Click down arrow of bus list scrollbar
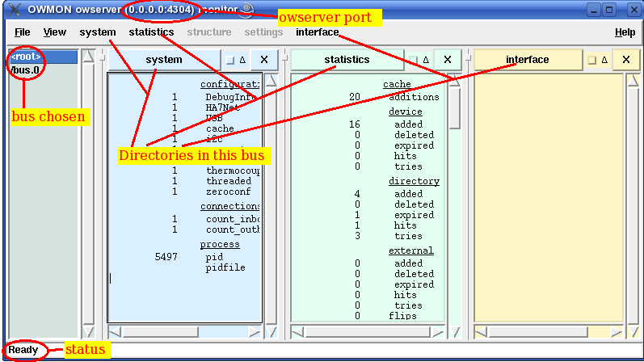 pyautogui.click(x=88, y=331)
